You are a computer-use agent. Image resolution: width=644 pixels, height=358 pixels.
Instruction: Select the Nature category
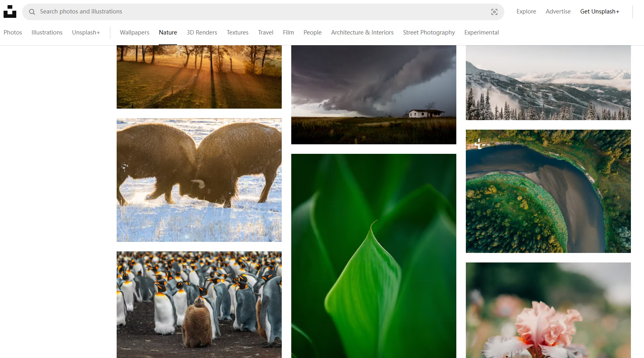pyautogui.click(x=168, y=33)
